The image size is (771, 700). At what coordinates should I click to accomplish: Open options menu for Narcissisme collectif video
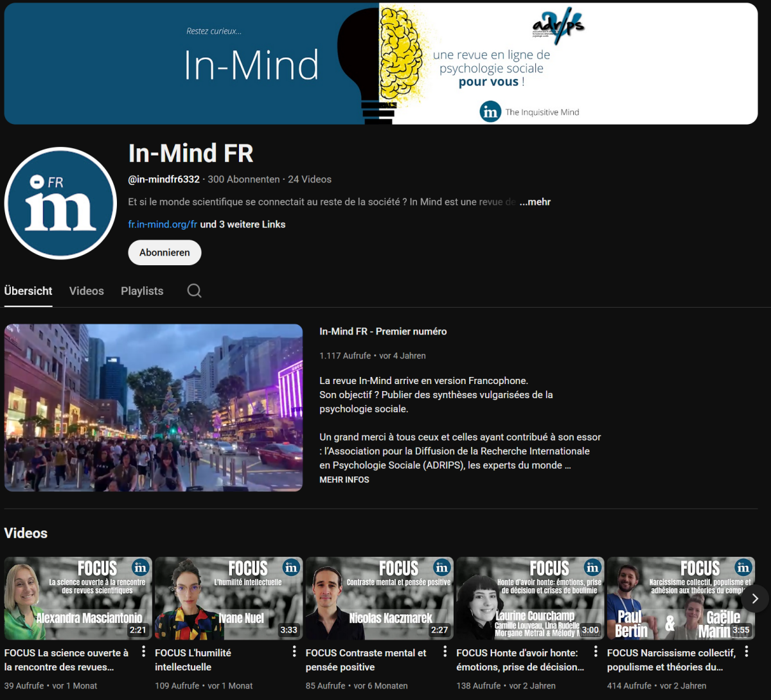(x=746, y=652)
